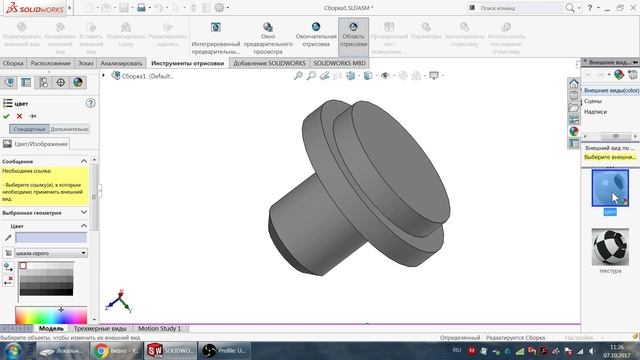
Task: Open Display Style cube icon
Action: 368,76
